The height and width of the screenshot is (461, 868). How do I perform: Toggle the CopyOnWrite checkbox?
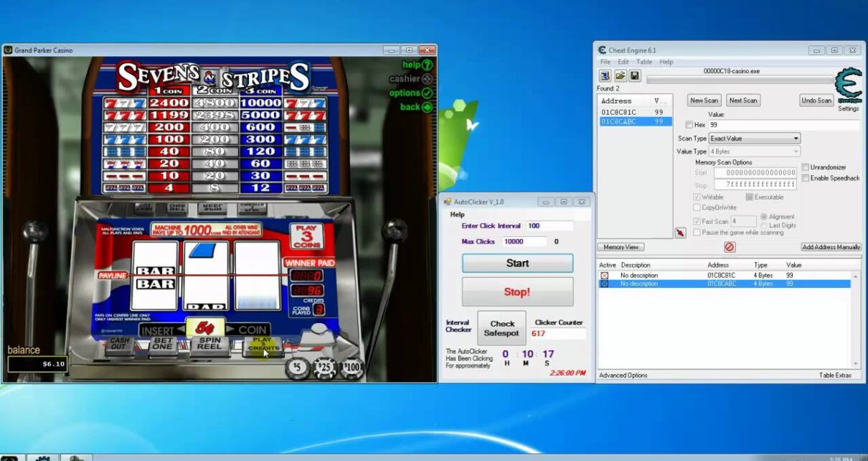[697, 208]
